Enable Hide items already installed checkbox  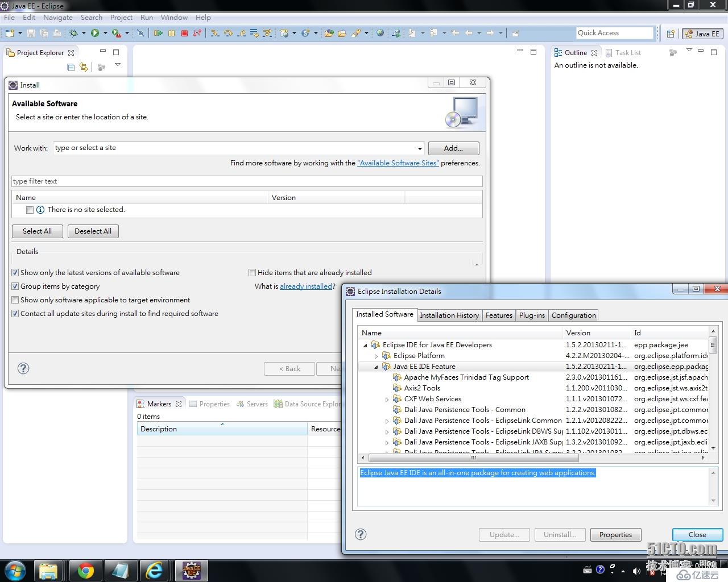point(252,273)
